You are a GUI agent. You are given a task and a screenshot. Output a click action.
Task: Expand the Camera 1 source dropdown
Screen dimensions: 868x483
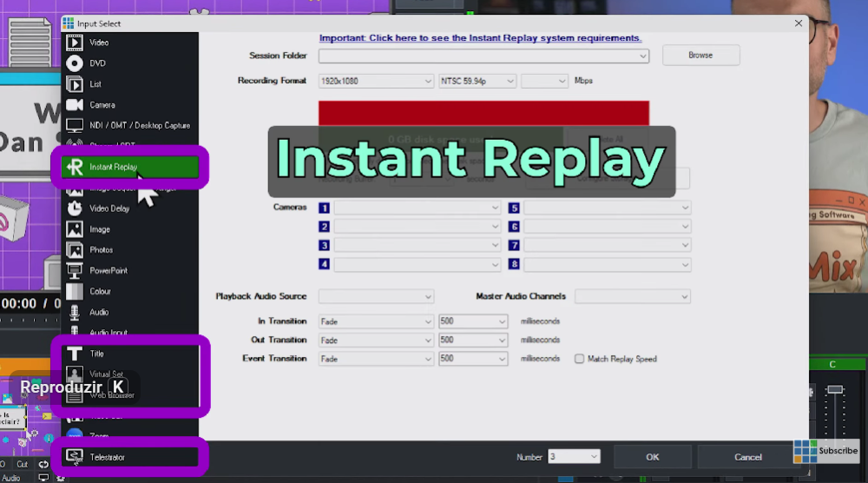click(x=495, y=208)
